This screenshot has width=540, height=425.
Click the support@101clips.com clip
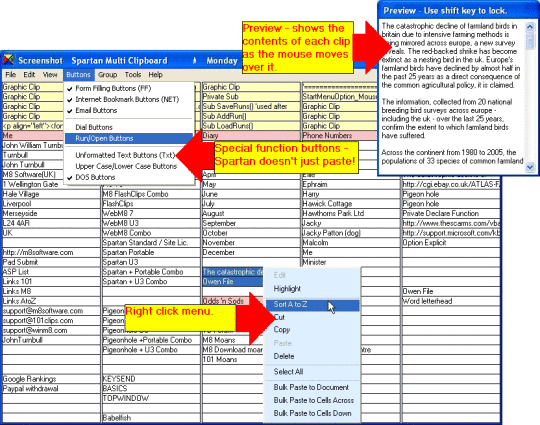[51, 321]
